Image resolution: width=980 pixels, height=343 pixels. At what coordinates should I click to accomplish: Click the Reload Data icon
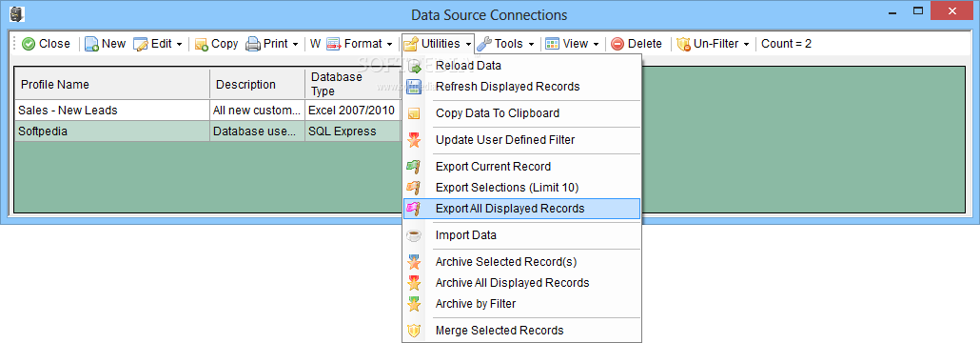click(414, 66)
